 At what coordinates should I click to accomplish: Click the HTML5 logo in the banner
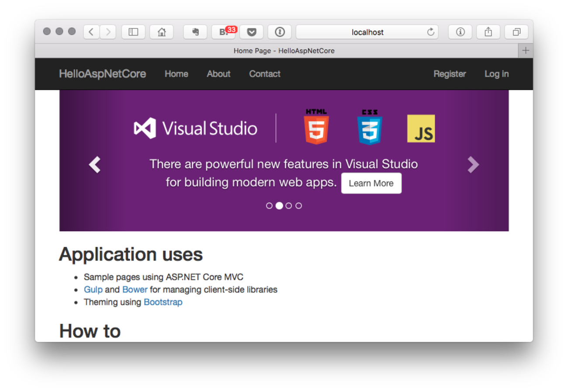pyautogui.click(x=316, y=127)
